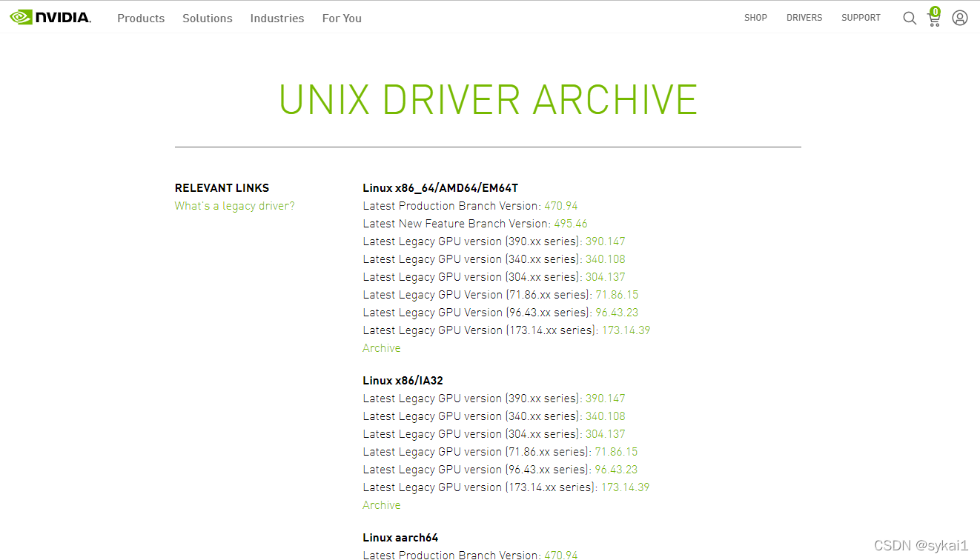Click the NVIDIA logo
Viewport: 980px width, 560px height.
point(50,17)
